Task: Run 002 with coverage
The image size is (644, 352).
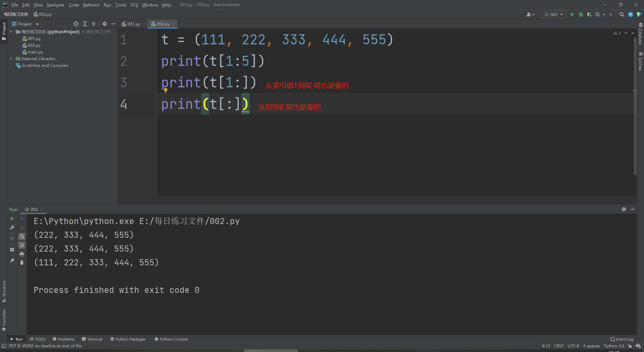Action: click(x=589, y=14)
